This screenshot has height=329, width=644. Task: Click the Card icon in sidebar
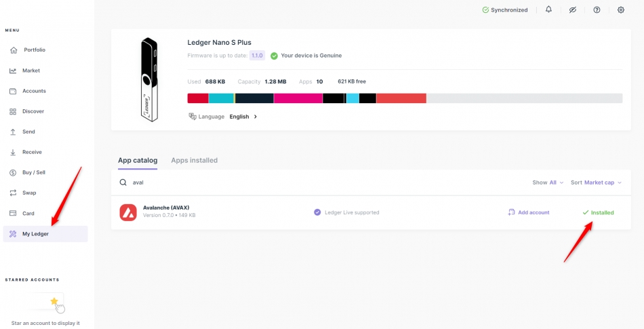point(13,213)
